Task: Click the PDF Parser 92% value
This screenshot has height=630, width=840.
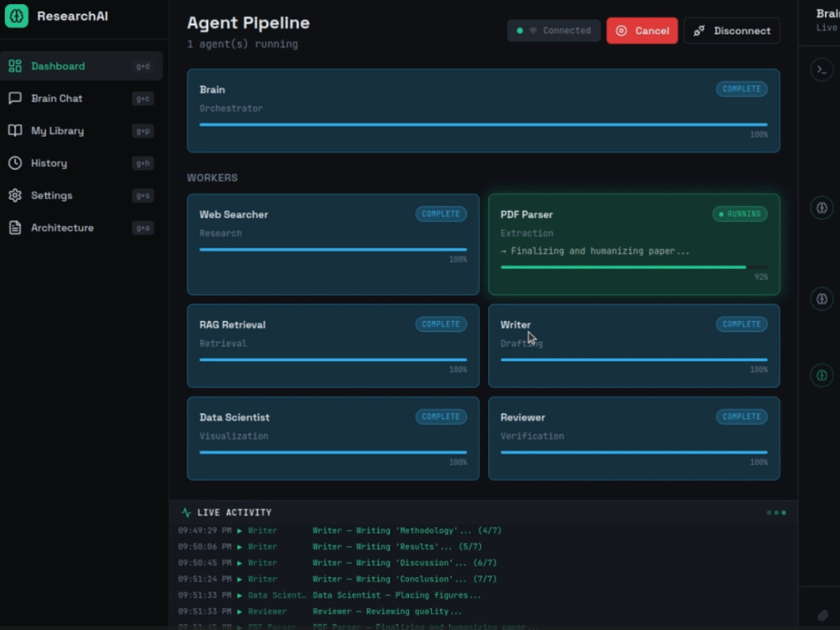Action: (x=761, y=277)
